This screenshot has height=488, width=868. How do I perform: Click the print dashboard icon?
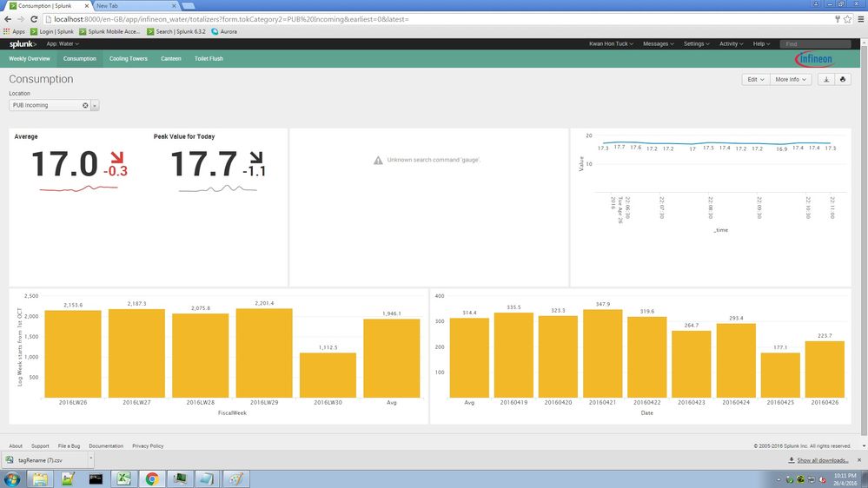[842, 79]
